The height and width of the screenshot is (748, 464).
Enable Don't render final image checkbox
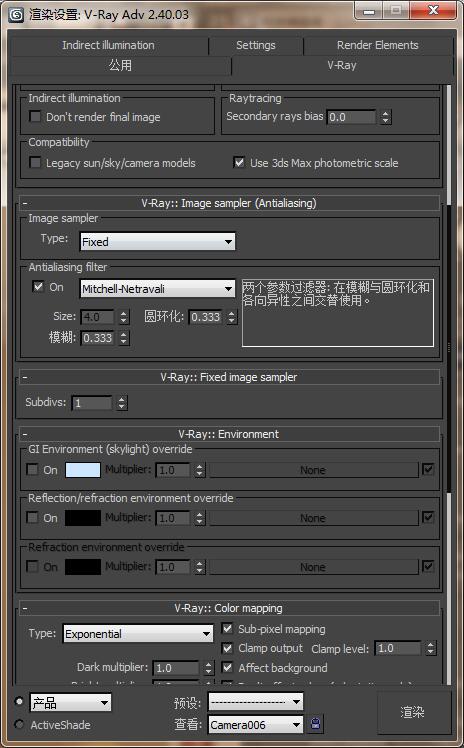pos(35,116)
